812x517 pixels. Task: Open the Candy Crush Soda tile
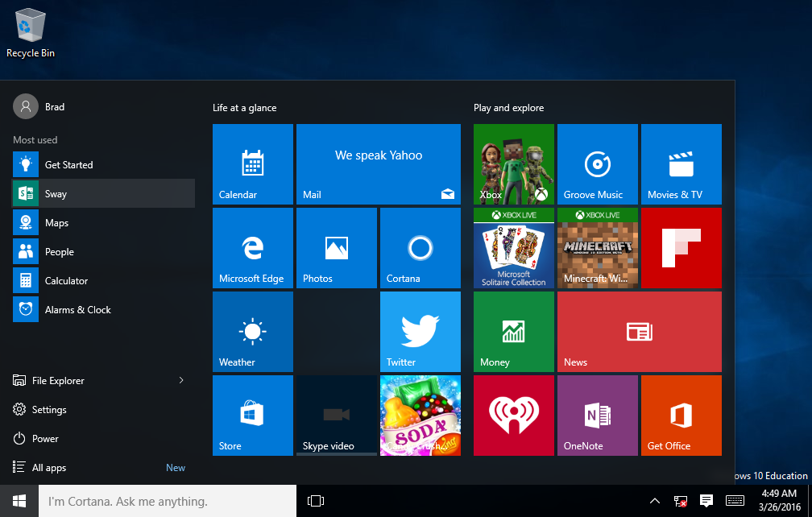[420, 416]
